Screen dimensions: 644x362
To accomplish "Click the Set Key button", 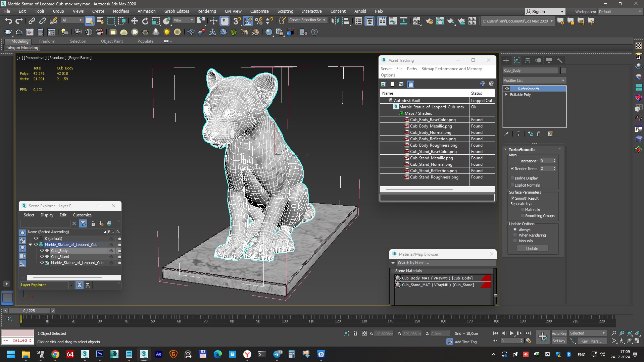I will (559, 341).
